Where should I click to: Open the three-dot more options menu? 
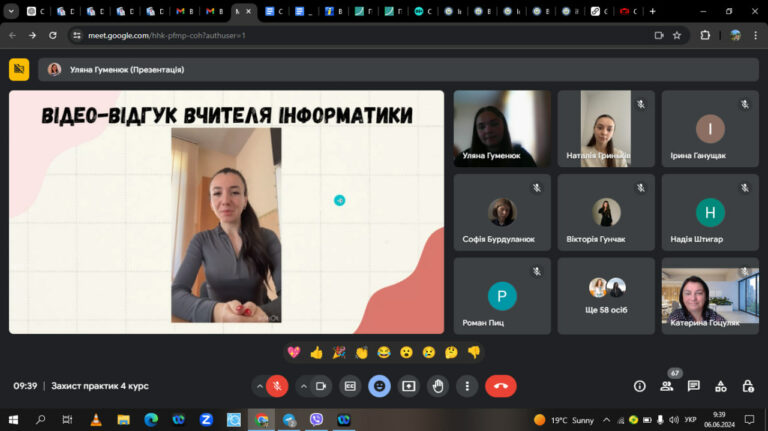click(467, 386)
